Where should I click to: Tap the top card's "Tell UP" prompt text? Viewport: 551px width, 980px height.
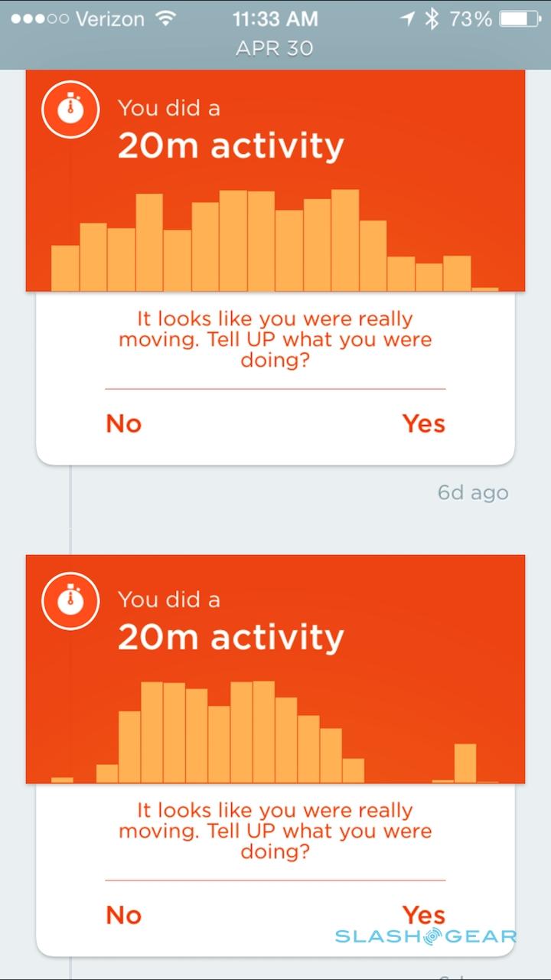[x=275, y=338]
